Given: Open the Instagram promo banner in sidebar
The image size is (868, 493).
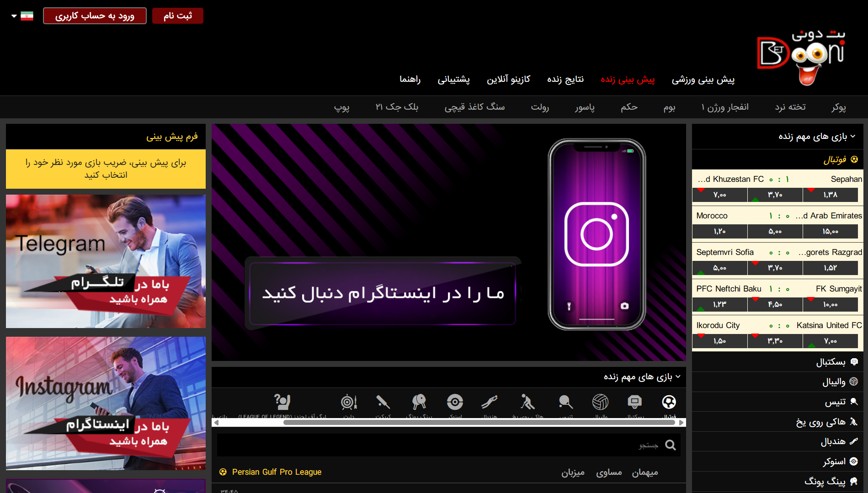Looking at the screenshot, I should [x=106, y=403].
